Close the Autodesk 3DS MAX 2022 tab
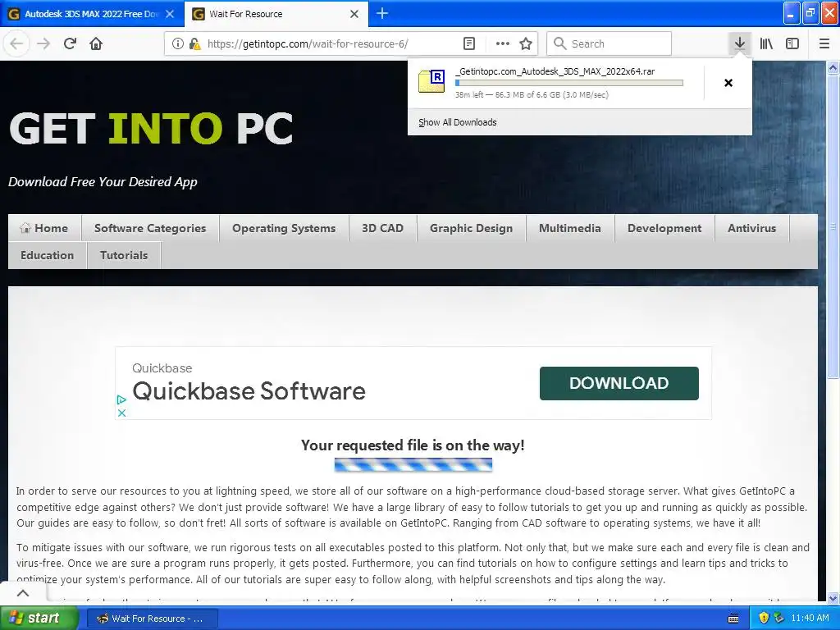The width and height of the screenshot is (840, 630). 170,14
